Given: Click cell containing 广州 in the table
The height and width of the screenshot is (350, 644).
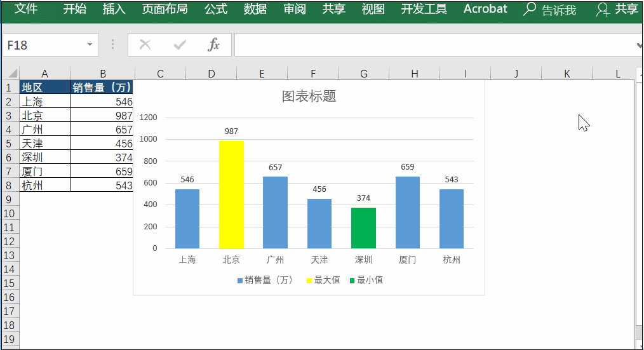Looking at the screenshot, I should (x=44, y=129).
